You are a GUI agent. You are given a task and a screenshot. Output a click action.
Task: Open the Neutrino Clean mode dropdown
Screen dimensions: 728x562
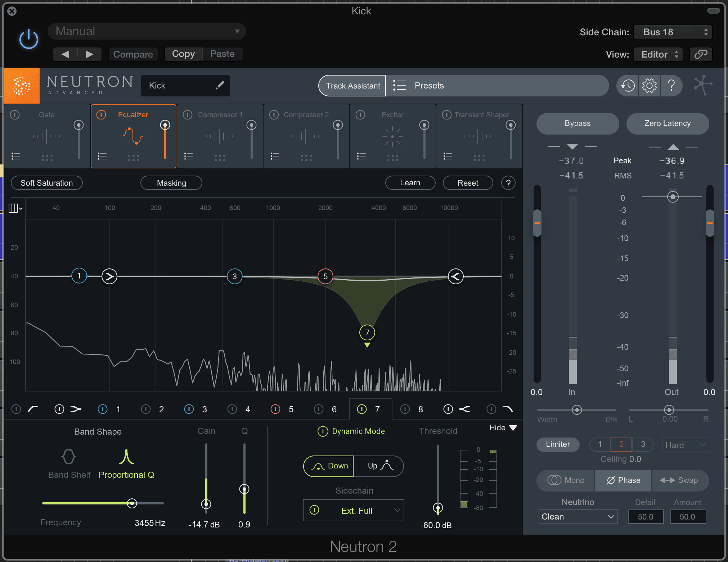[x=578, y=517]
